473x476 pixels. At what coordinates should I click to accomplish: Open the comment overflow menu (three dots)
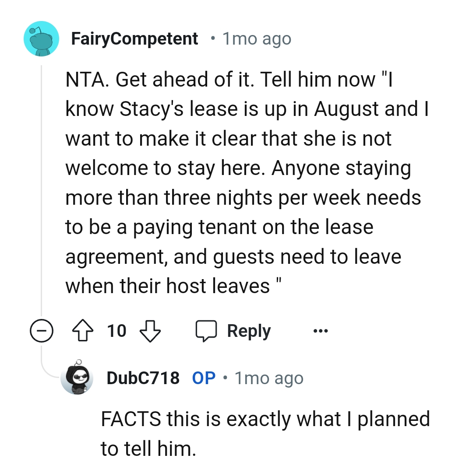coord(320,331)
